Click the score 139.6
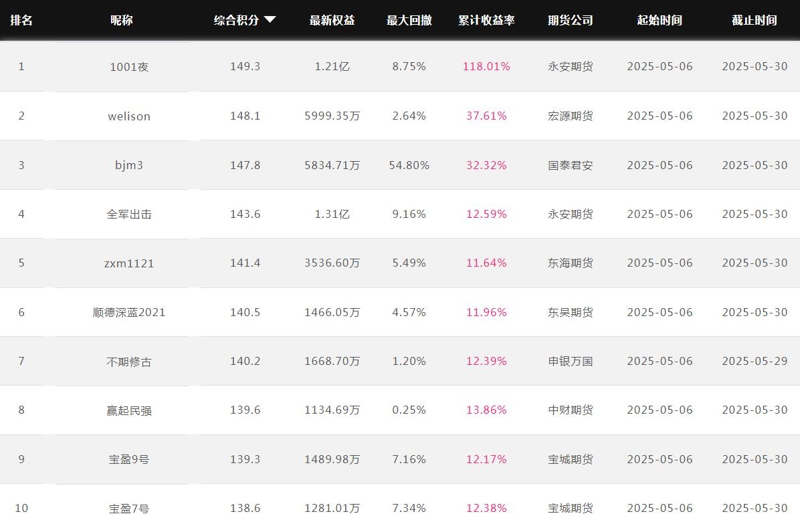Screen dimensions: 800x532 [245, 410]
